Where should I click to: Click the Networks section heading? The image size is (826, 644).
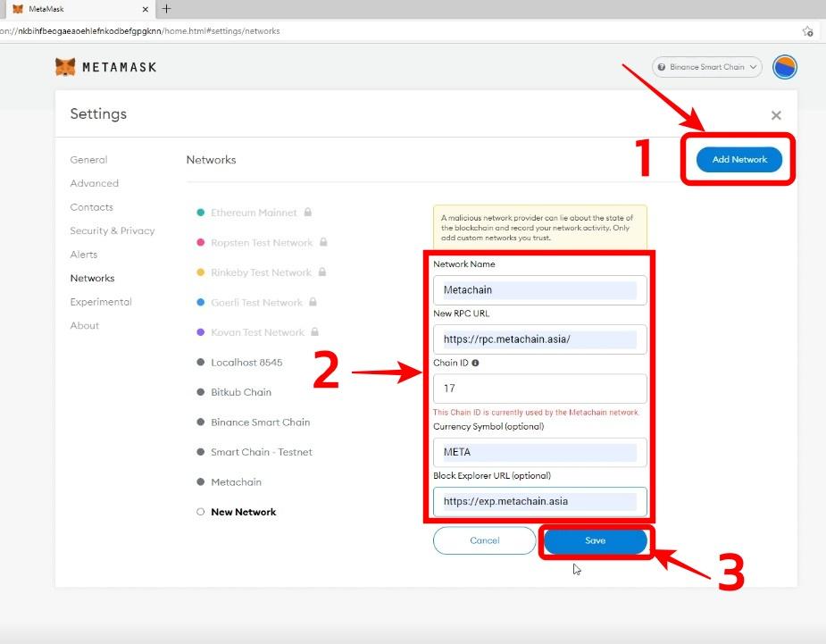tap(212, 160)
